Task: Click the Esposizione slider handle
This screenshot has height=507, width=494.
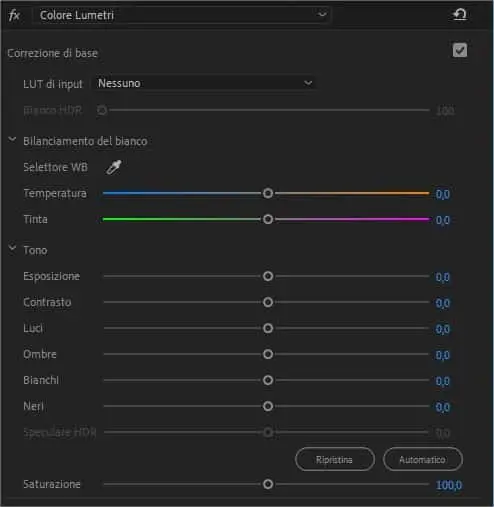Action: [x=268, y=276]
